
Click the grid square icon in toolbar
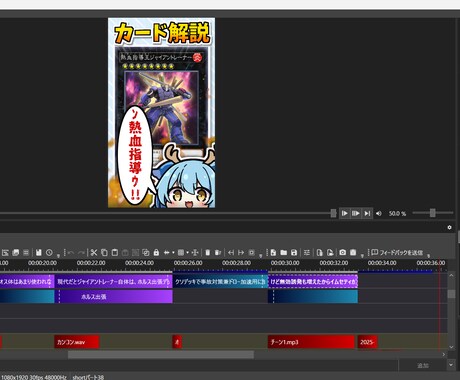(x=181, y=253)
